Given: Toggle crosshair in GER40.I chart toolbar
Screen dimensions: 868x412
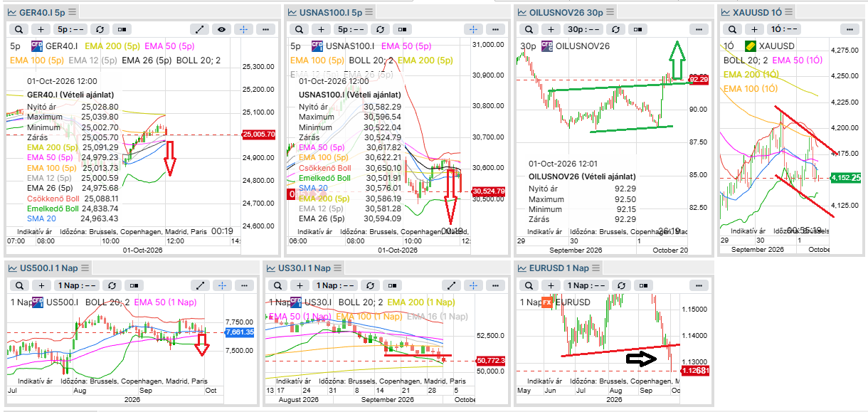Looking at the screenshot, I should pos(243,29).
